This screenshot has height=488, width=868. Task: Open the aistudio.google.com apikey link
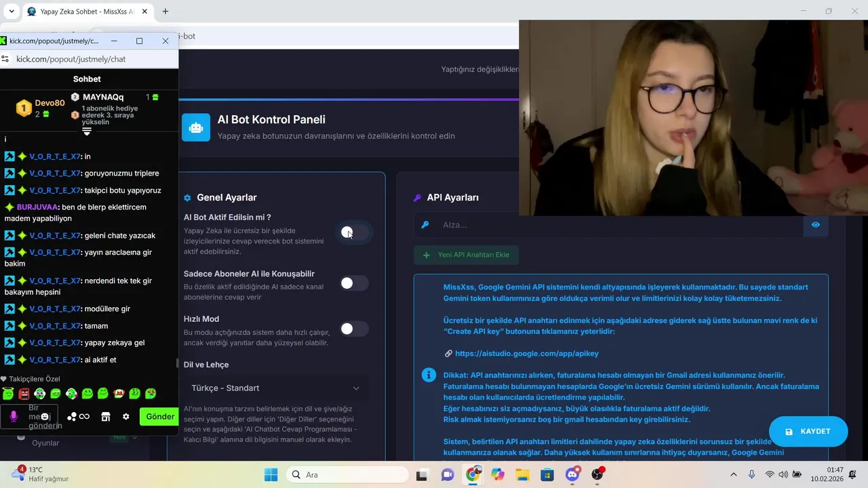527,354
